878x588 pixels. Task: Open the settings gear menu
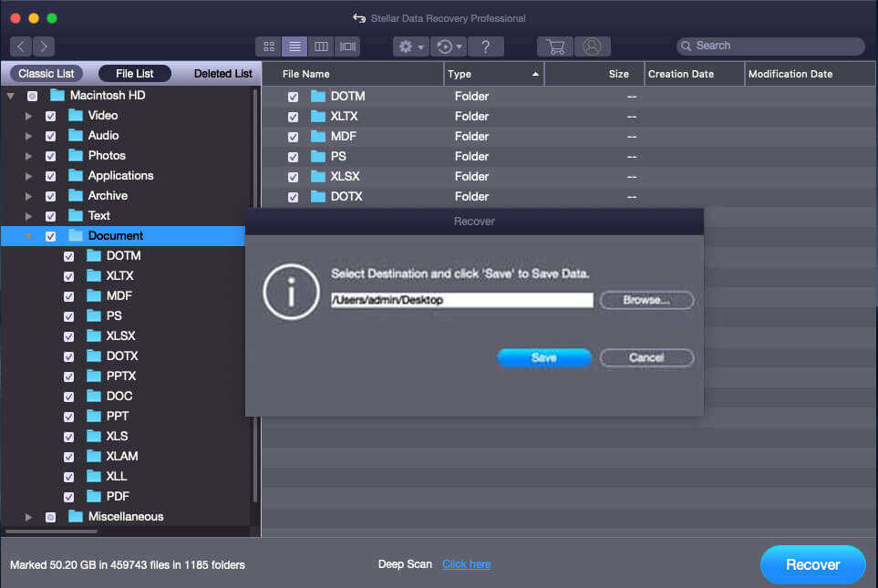click(410, 46)
